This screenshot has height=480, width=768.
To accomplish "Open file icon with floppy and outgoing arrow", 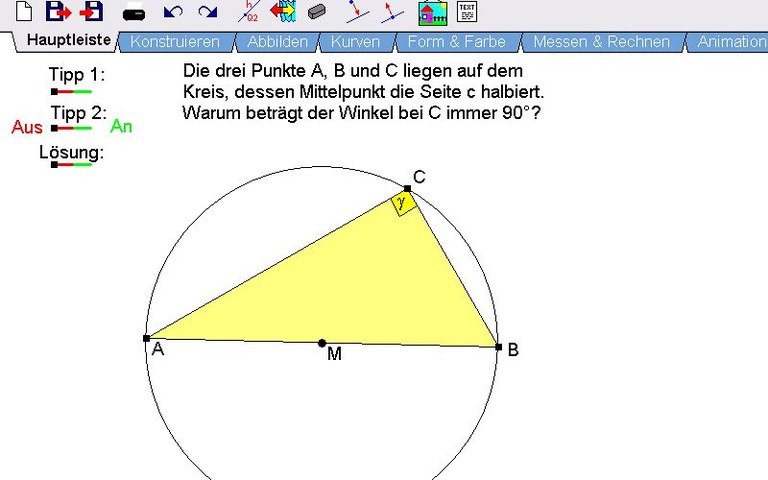I will click(58, 11).
